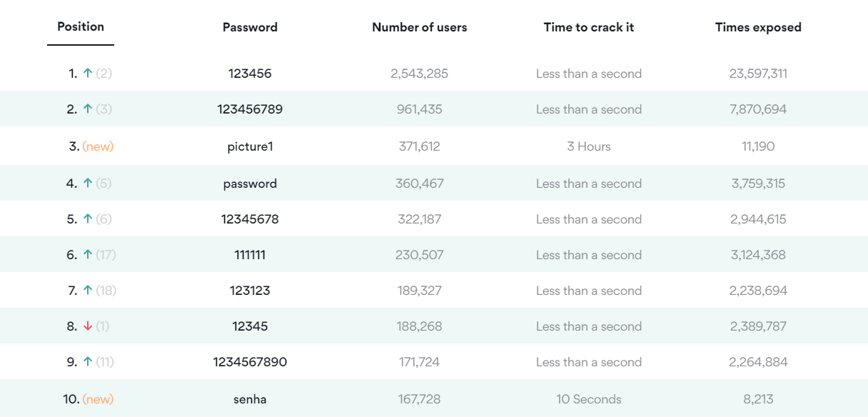Click the Number of users column header
868x417 pixels.
coord(420,28)
